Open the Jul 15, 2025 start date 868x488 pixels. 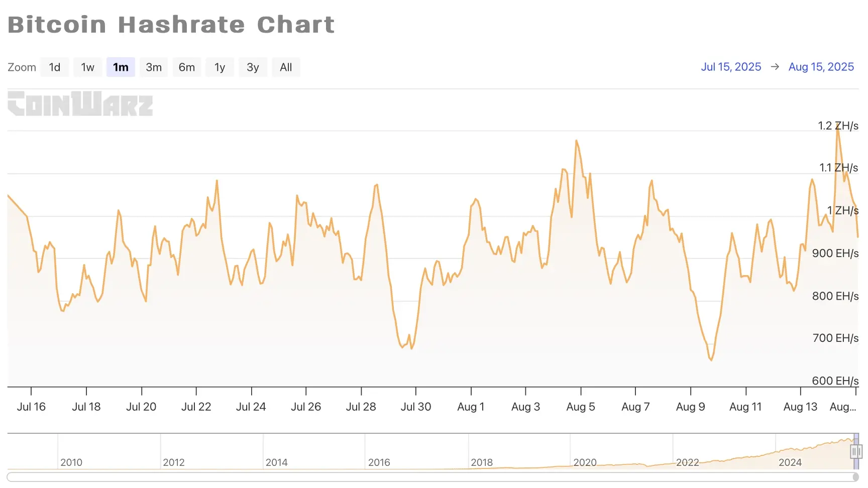coord(731,67)
